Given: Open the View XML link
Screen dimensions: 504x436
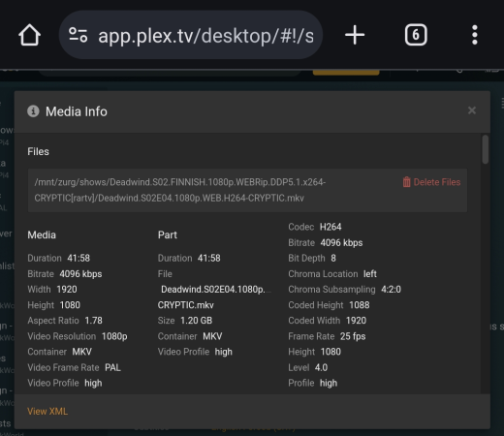Looking at the screenshot, I should (x=47, y=411).
